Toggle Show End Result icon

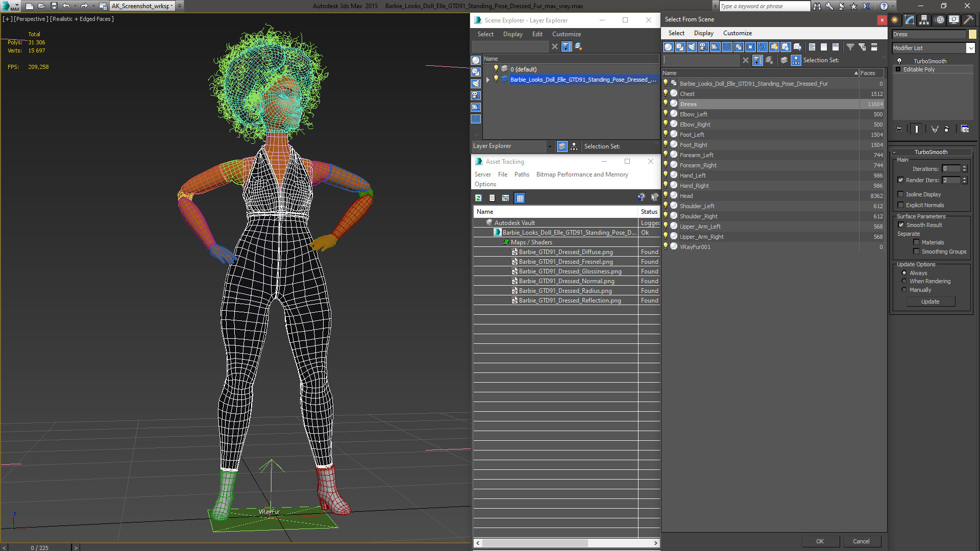[917, 129]
